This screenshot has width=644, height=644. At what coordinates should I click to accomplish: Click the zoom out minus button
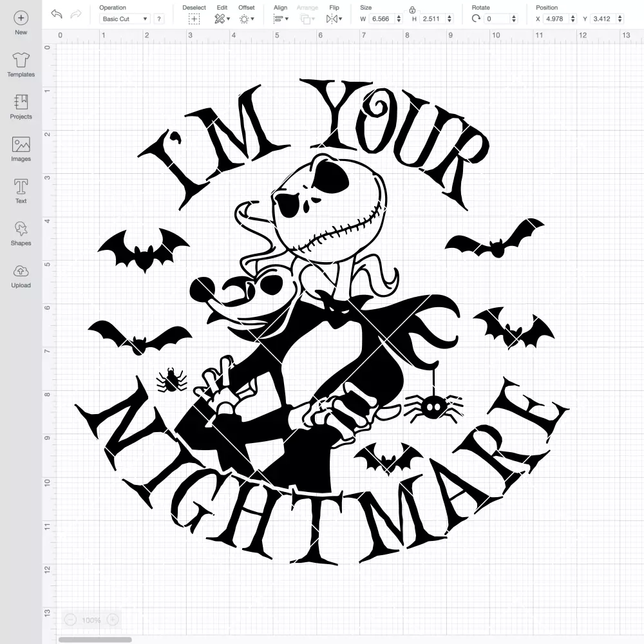(x=70, y=620)
